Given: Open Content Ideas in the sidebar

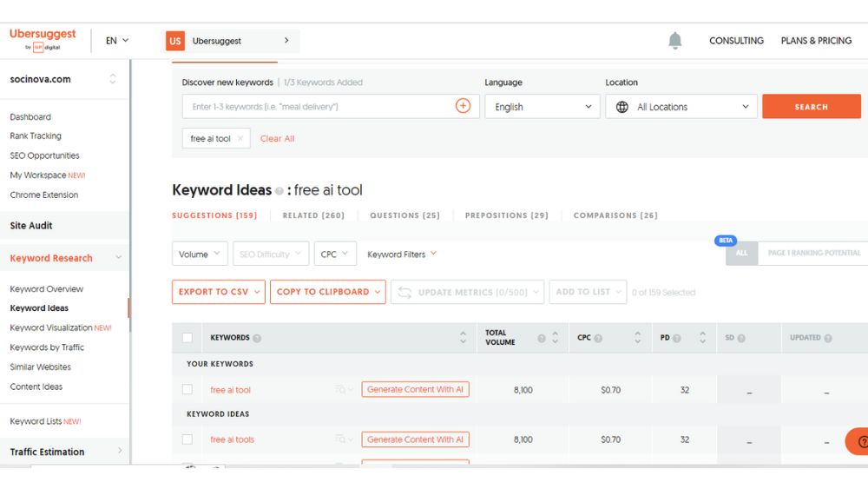Looking at the screenshot, I should (36, 387).
